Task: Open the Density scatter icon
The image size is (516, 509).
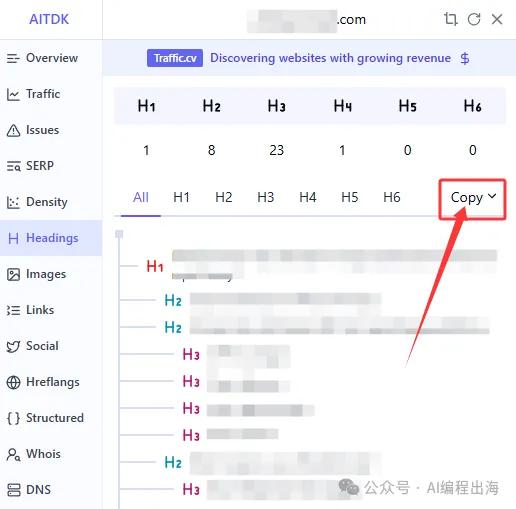Action: 13,202
